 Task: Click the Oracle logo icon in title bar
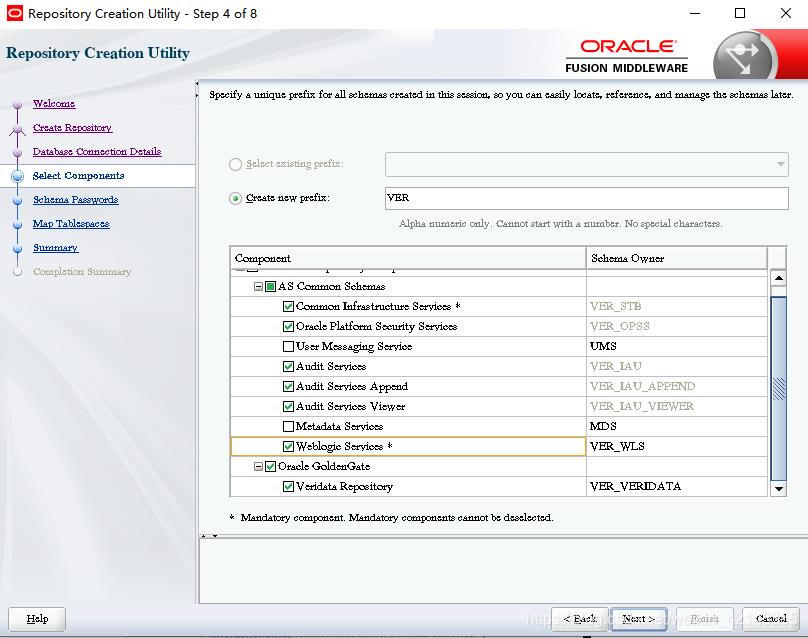pyautogui.click(x=14, y=13)
